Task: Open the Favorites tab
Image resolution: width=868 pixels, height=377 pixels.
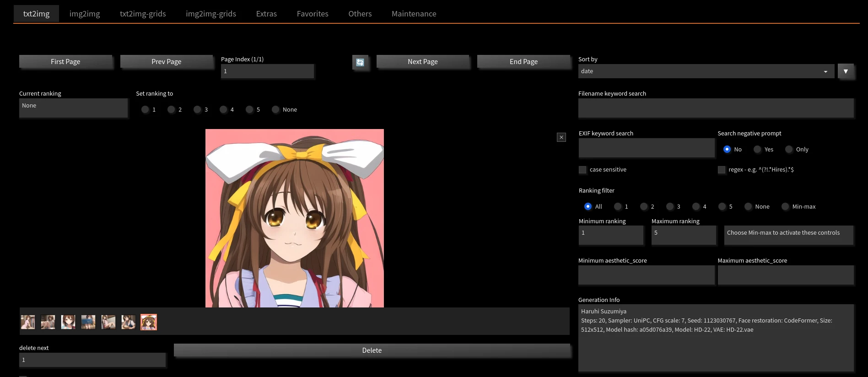Action: [313, 14]
